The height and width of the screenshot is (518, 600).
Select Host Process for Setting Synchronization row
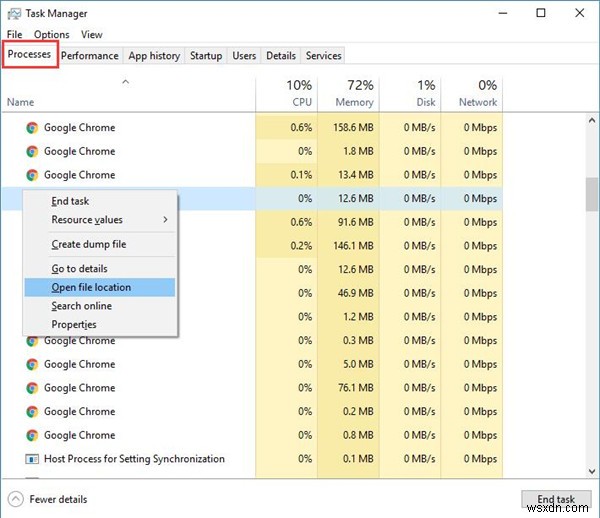coord(253,459)
